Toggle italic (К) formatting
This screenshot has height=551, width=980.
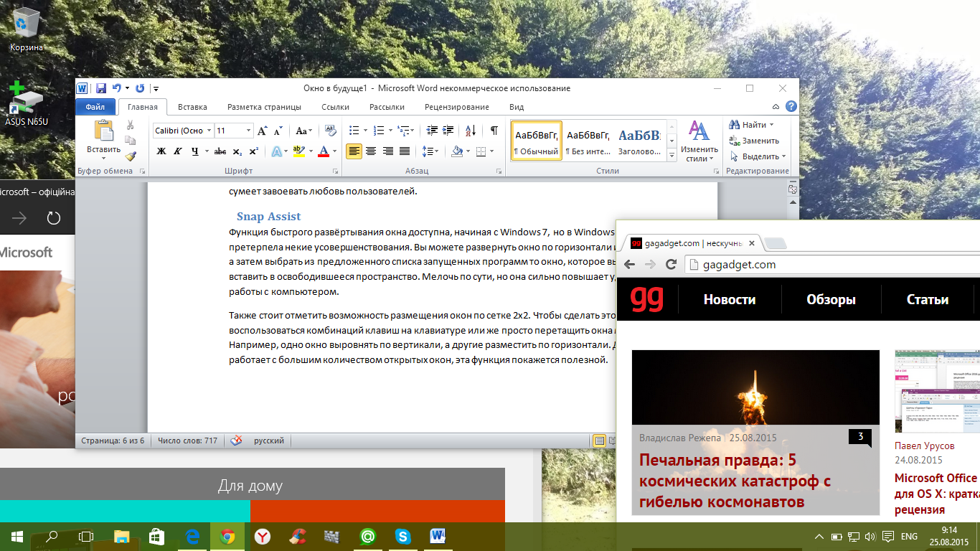[177, 151]
